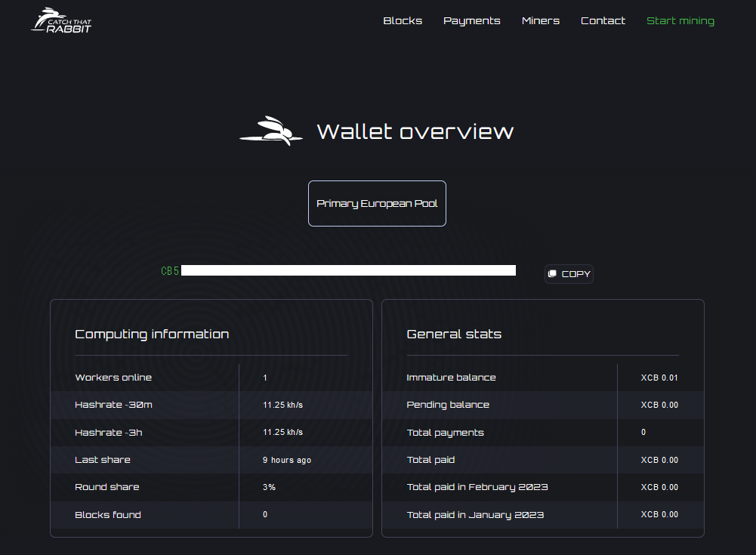
Task: Click the General stats heading
Action: coord(454,334)
